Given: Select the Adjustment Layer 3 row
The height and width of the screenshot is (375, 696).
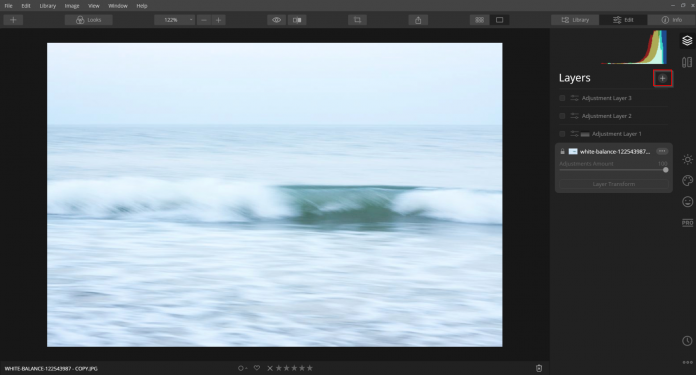Looking at the screenshot, I should click(x=613, y=98).
